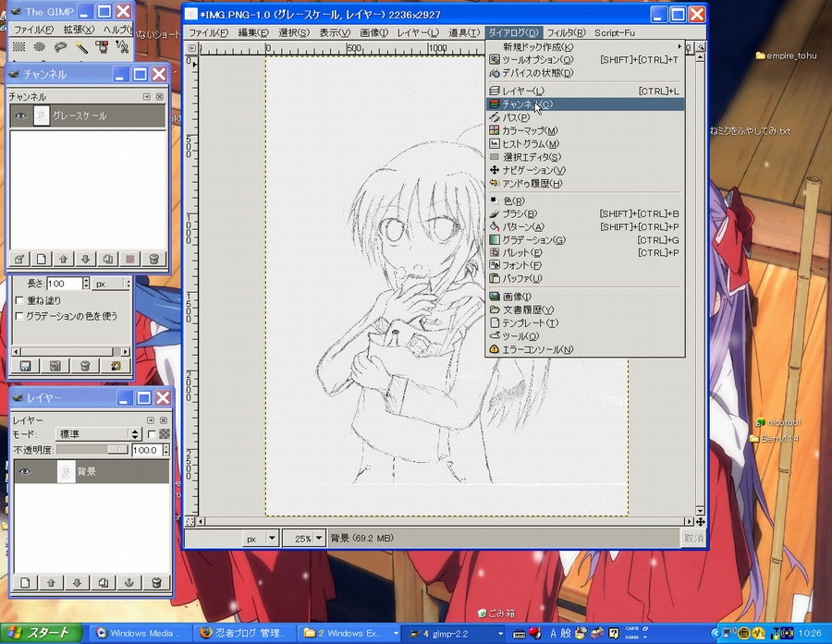Switch to 忍者ブログ 管理 taskbar button
The image size is (832, 644).
244,634
